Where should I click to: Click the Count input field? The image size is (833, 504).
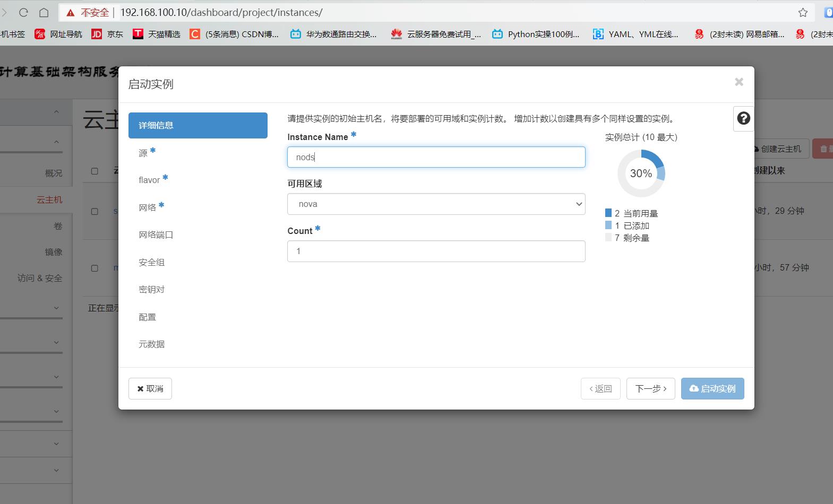[436, 251]
